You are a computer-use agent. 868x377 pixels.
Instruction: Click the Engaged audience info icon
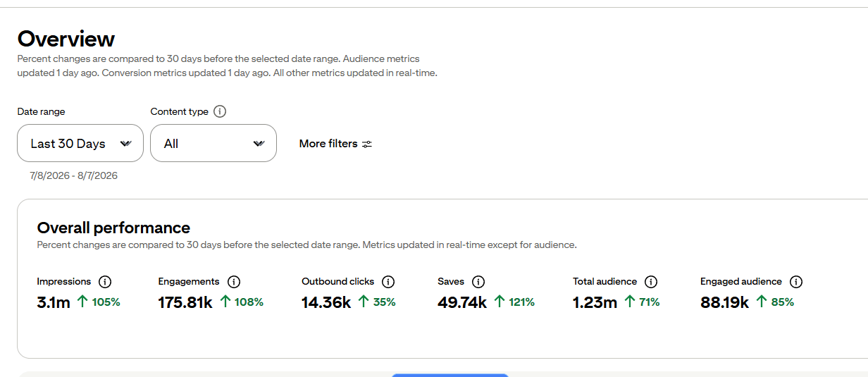pyautogui.click(x=796, y=282)
